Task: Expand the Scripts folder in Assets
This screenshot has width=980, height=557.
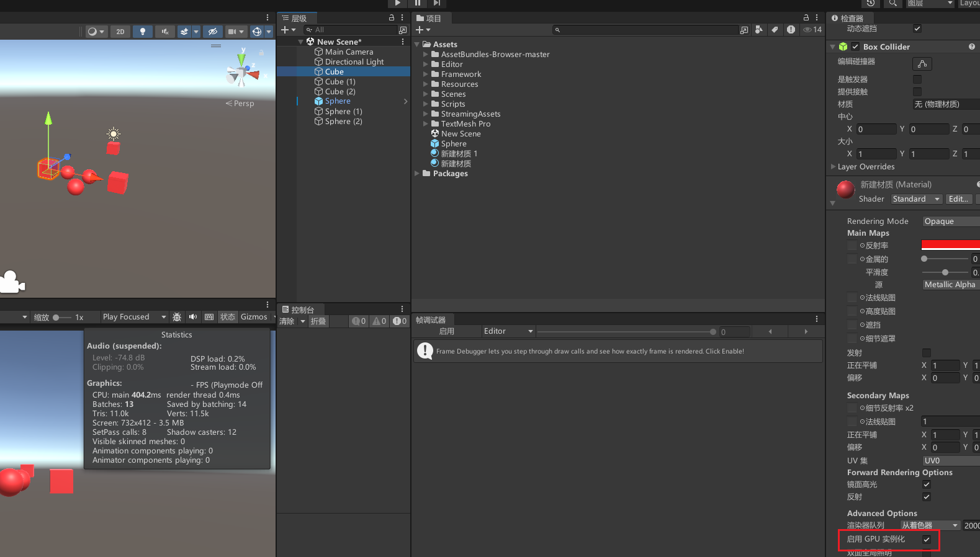Action: pos(426,104)
